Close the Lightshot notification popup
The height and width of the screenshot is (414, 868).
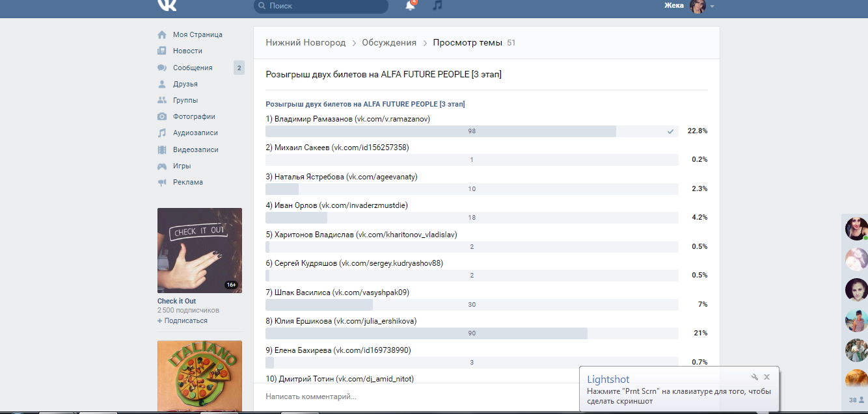coord(767,377)
